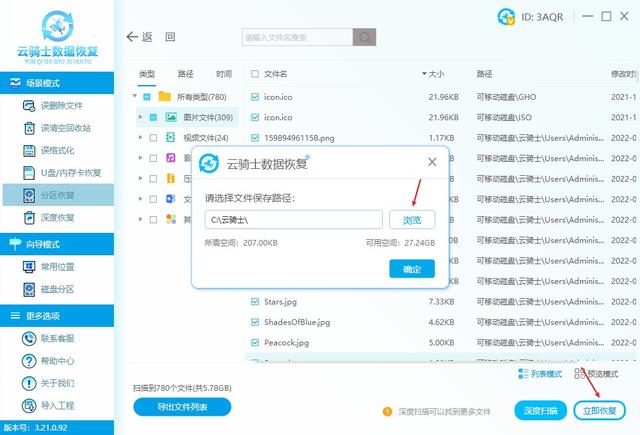Uncheck Stars.jpg file
The width and height of the screenshot is (640, 435).
click(255, 302)
